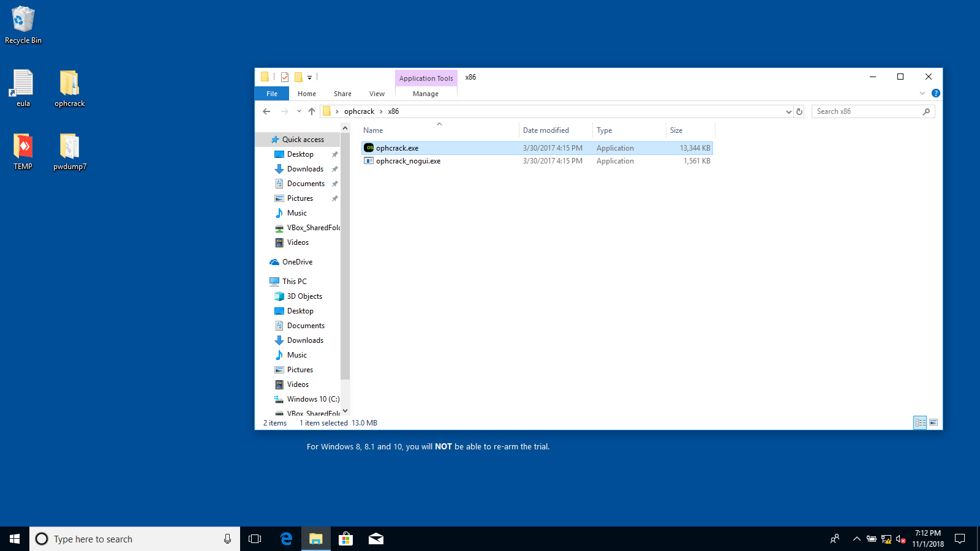980x551 pixels.
Task: Click the search magnifier icon
Action: point(926,111)
